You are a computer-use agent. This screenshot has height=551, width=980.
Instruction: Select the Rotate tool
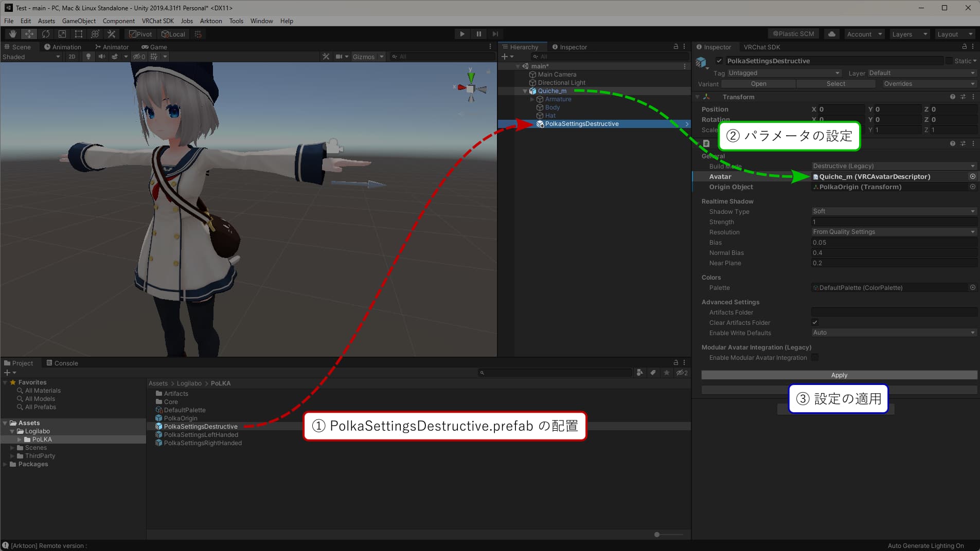(x=46, y=34)
